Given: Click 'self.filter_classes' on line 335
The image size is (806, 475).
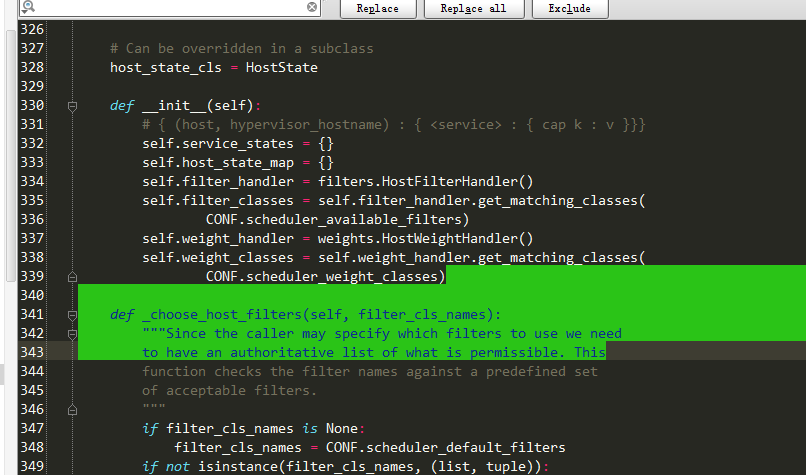Looking at the screenshot, I should (218, 200).
